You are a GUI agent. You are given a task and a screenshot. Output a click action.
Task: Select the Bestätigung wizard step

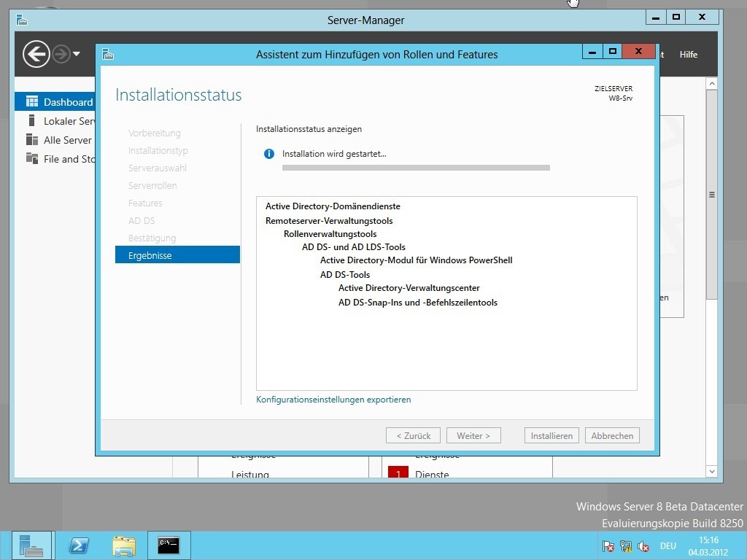coord(152,238)
